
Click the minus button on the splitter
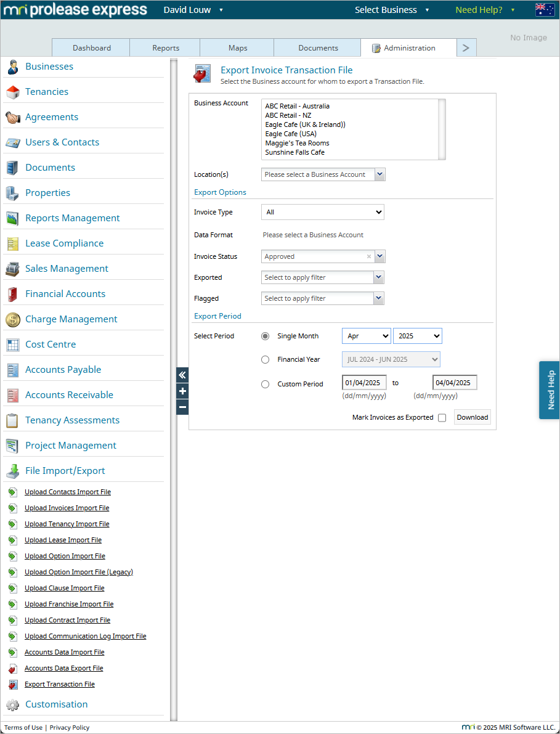coord(182,407)
